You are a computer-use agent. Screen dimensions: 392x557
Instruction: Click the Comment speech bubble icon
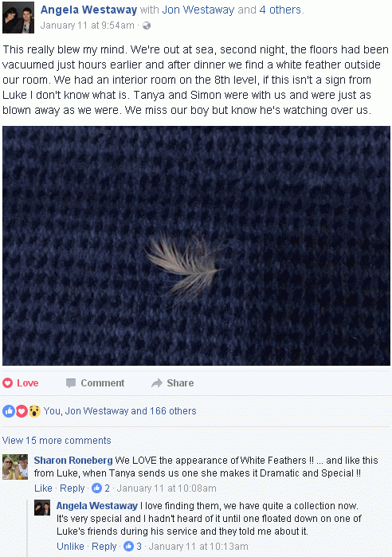point(71,383)
